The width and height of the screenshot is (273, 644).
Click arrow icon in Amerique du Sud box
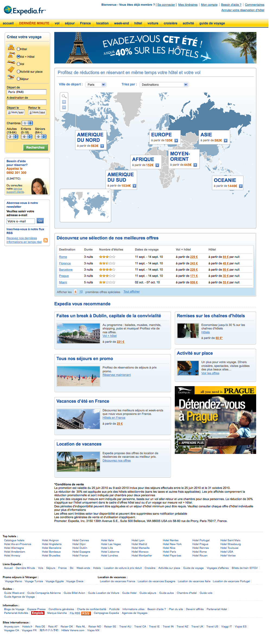point(134,186)
